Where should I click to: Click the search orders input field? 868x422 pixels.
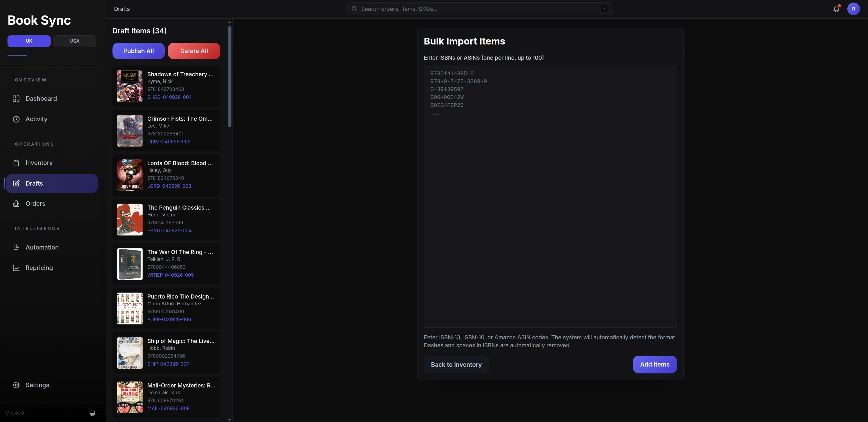click(478, 9)
